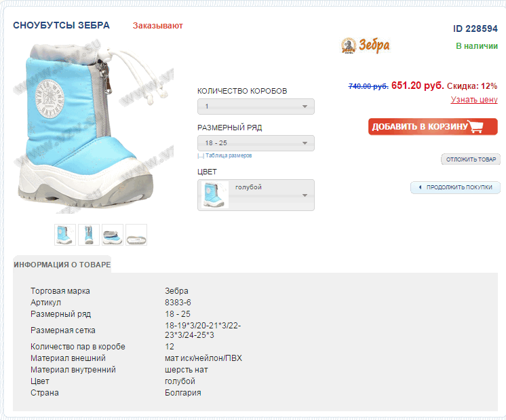This screenshot has height=420, width=506.
Task: Click the cart icon on add-to-cart button
Action: pos(475,126)
